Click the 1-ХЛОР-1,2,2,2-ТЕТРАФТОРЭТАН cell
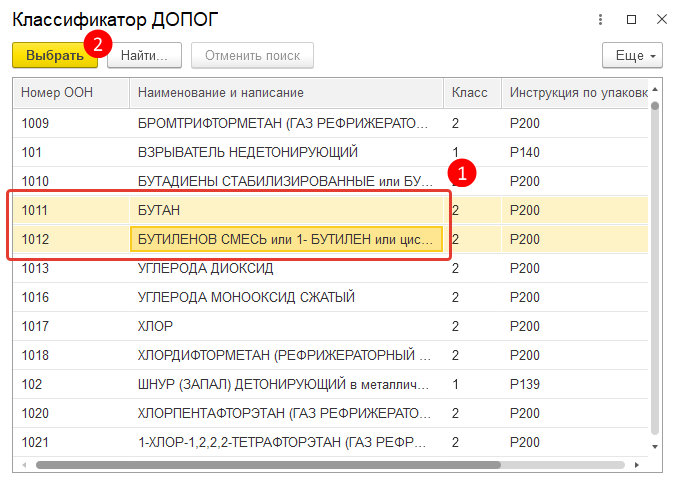 tap(286, 442)
